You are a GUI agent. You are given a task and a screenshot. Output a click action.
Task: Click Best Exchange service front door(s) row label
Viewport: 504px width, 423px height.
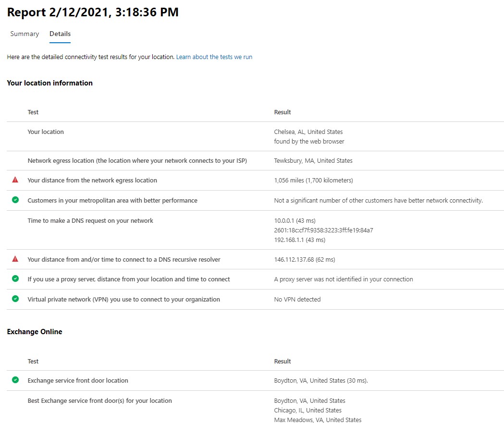coord(99,400)
